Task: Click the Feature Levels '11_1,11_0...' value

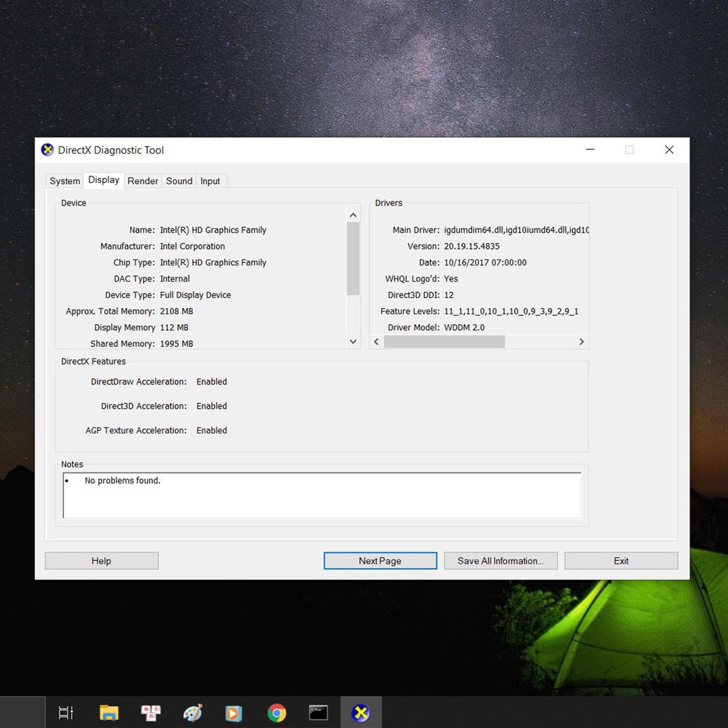Action: (511, 311)
